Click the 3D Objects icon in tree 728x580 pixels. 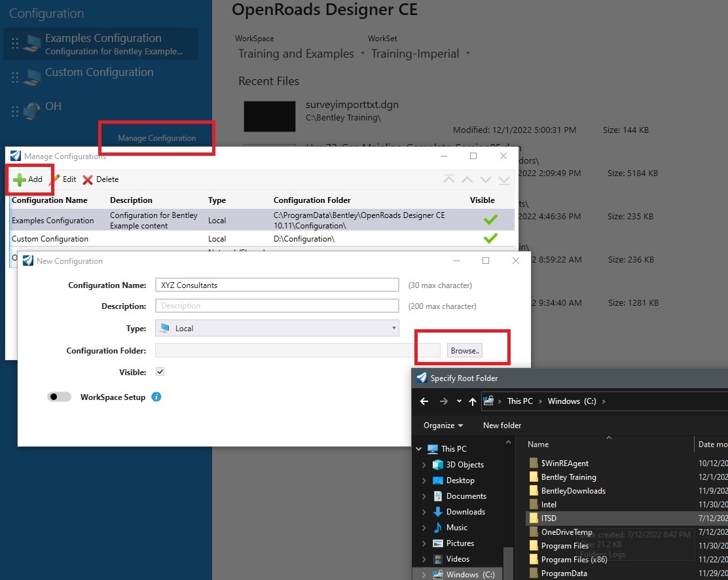coord(437,464)
